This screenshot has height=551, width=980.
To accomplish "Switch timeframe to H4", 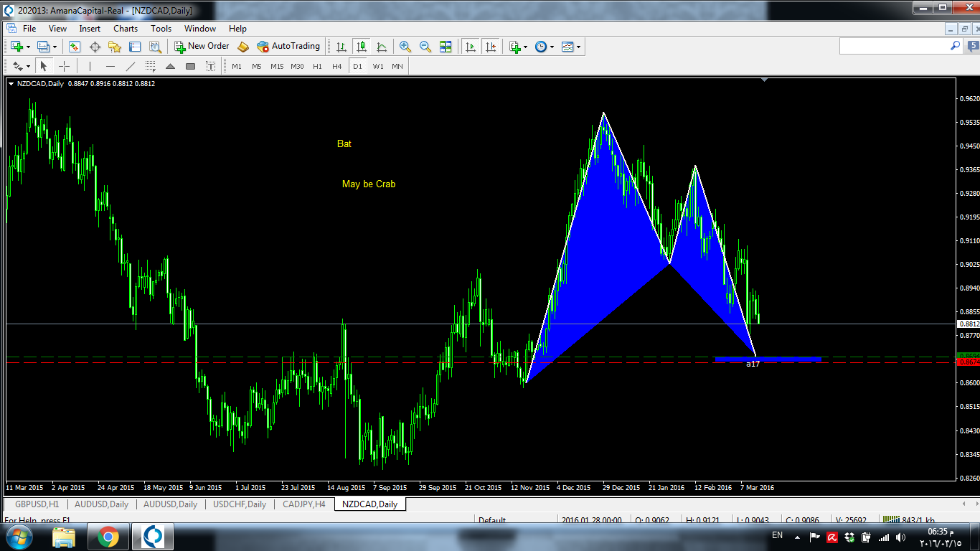I will click(337, 66).
